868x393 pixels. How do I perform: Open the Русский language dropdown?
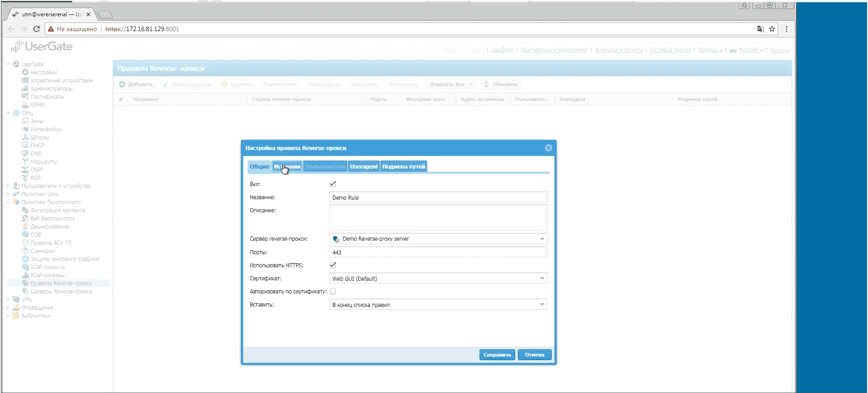[747, 50]
